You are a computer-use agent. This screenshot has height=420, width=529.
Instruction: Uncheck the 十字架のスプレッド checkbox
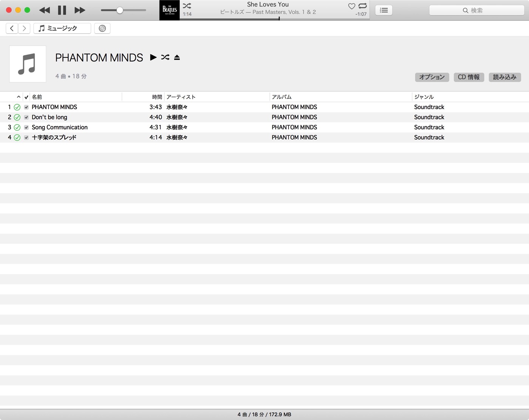pos(26,137)
